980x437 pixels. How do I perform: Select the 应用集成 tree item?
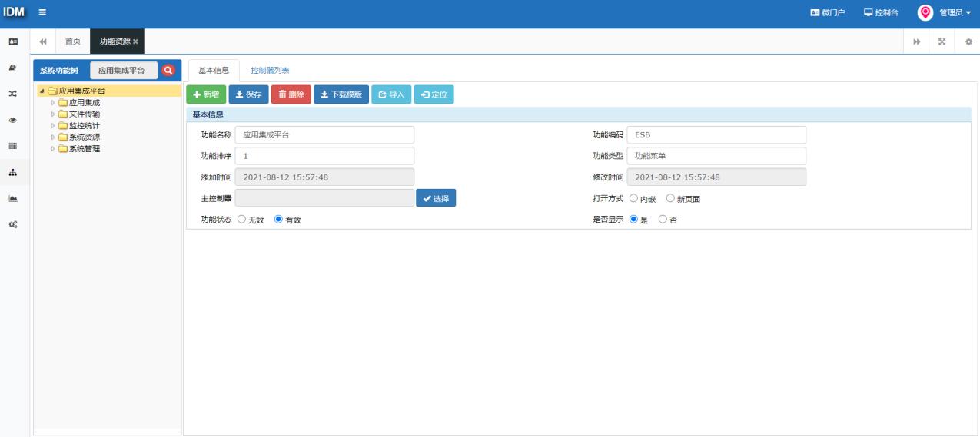85,102
